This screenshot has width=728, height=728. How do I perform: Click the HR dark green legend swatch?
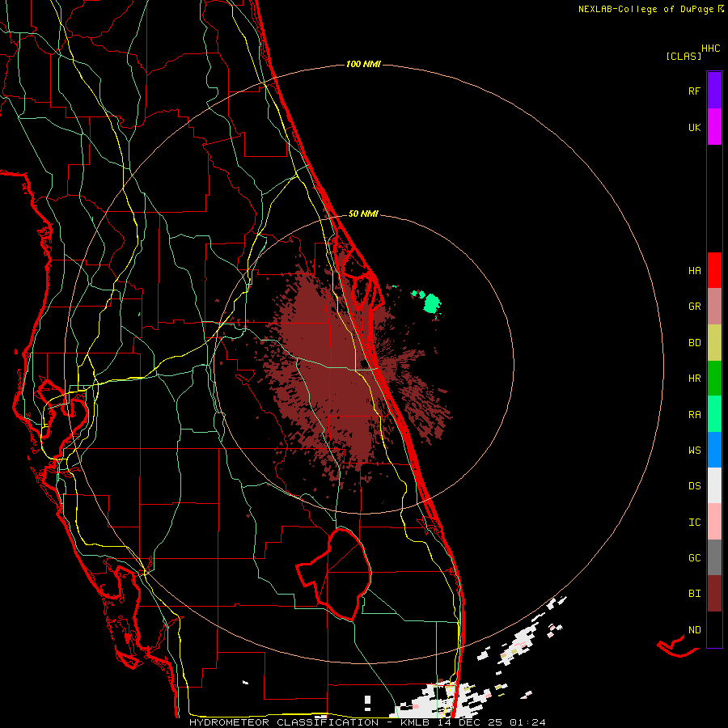(x=714, y=378)
